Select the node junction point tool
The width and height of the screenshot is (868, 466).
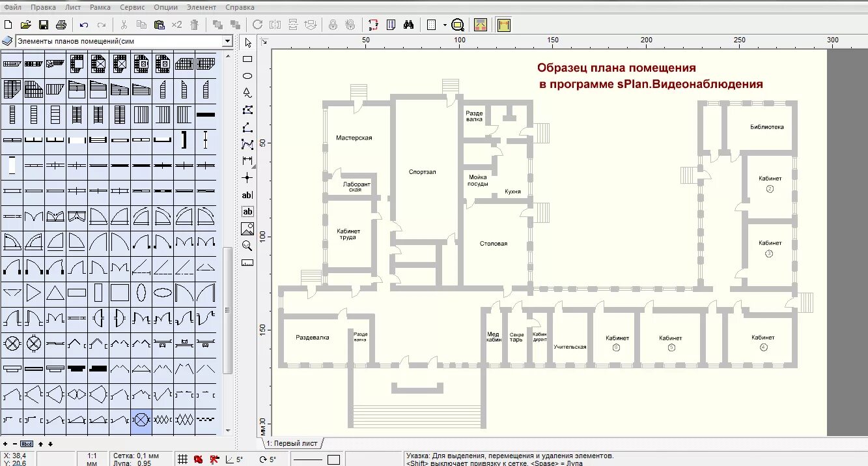(247, 177)
